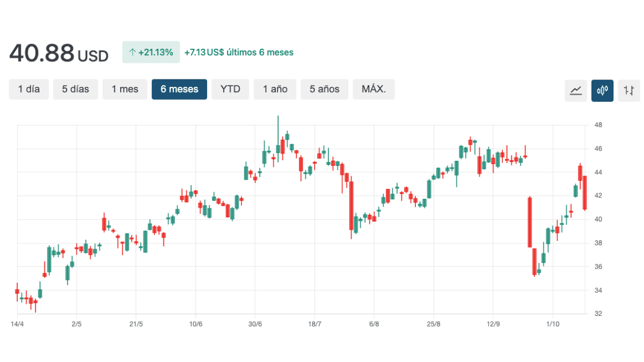Select the candlestick chart icon
This screenshot has width=644, height=362.
(x=602, y=90)
